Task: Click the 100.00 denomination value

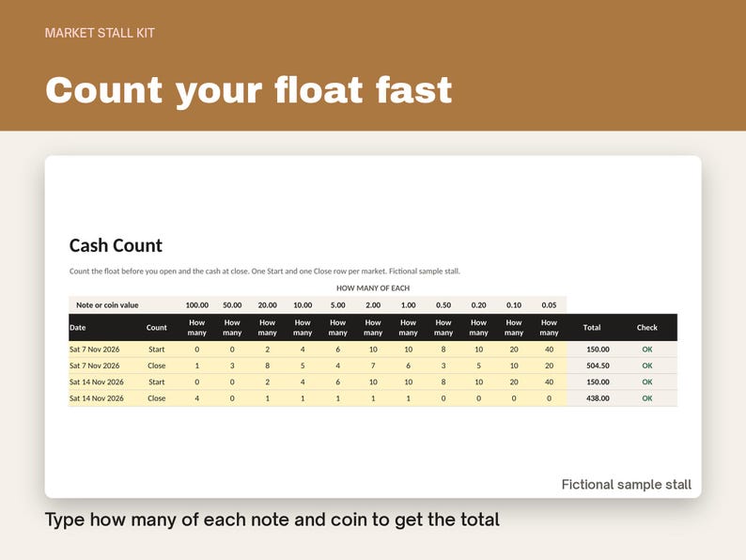Action: coord(197,305)
